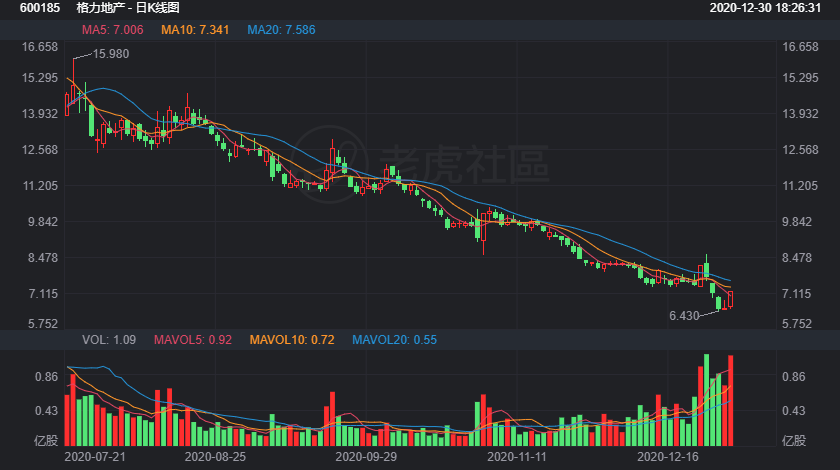The image size is (840, 470).
Task: Click the last red volume bar
Action: (731, 400)
